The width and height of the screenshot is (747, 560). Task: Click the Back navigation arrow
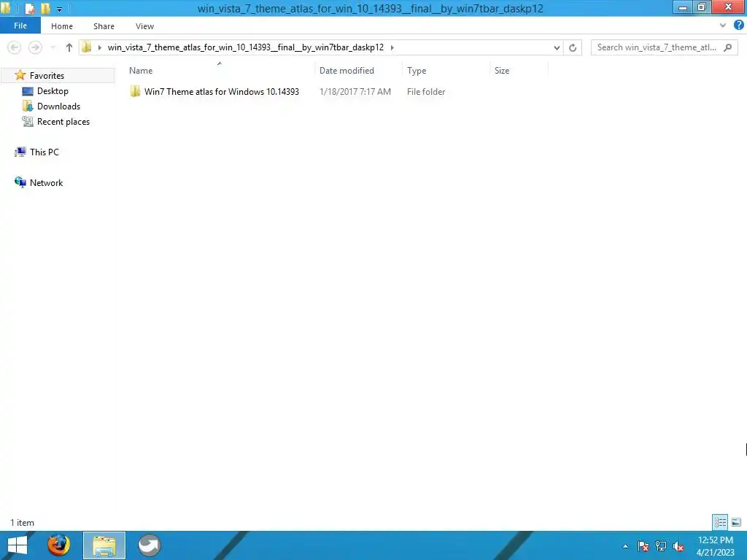15,47
